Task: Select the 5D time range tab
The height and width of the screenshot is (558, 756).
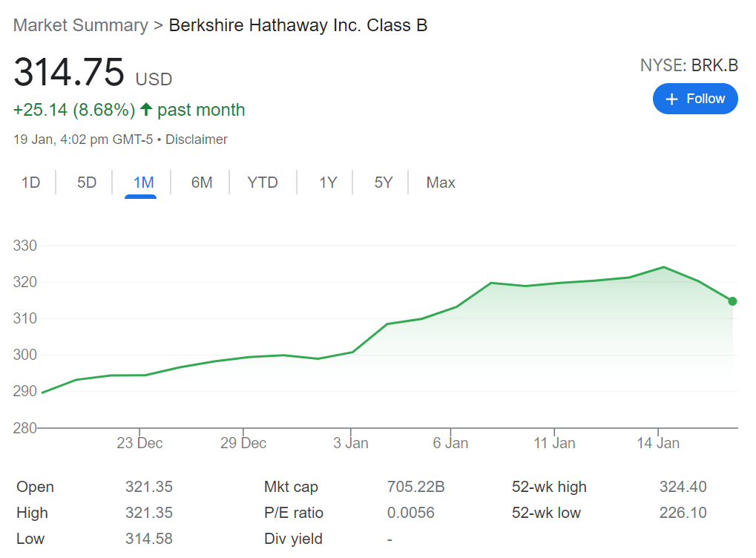Action: click(87, 183)
